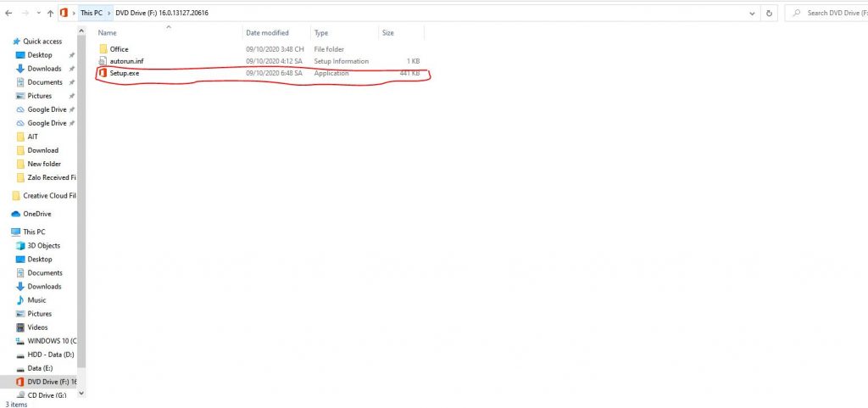Click the Up arrow navigation button
This screenshot has height=408, width=868.
pyautogui.click(x=50, y=14)
